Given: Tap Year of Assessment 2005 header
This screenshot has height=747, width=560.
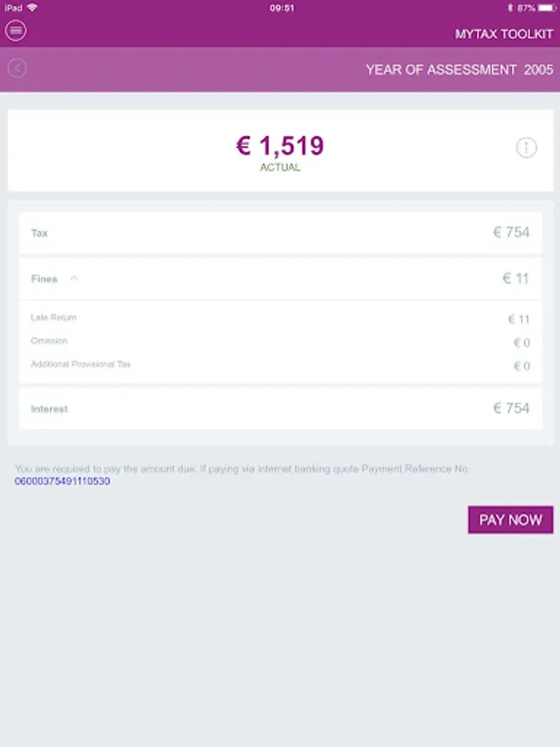Looking at the screenshot, I should [459, 70].
